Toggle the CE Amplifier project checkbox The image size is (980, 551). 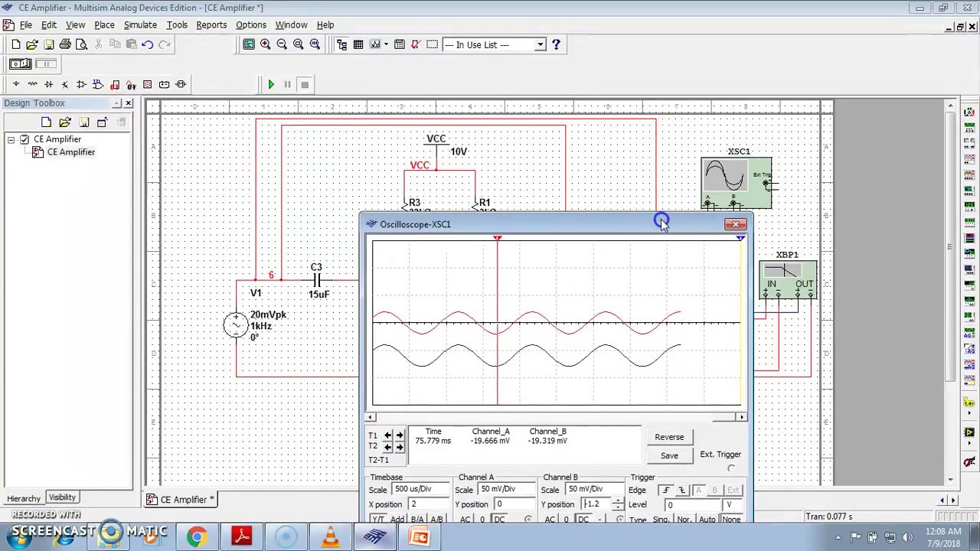click(x=24, y=139)
